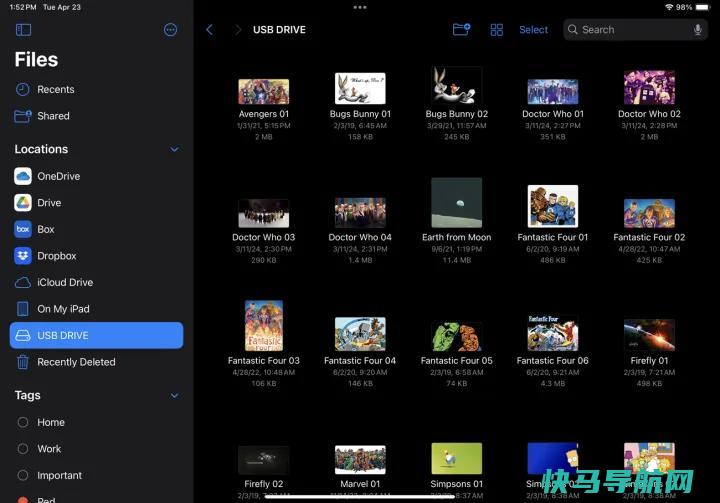Collapse the Locations section
This screenshot has width=720, height=503.
(x=174, y=149)
